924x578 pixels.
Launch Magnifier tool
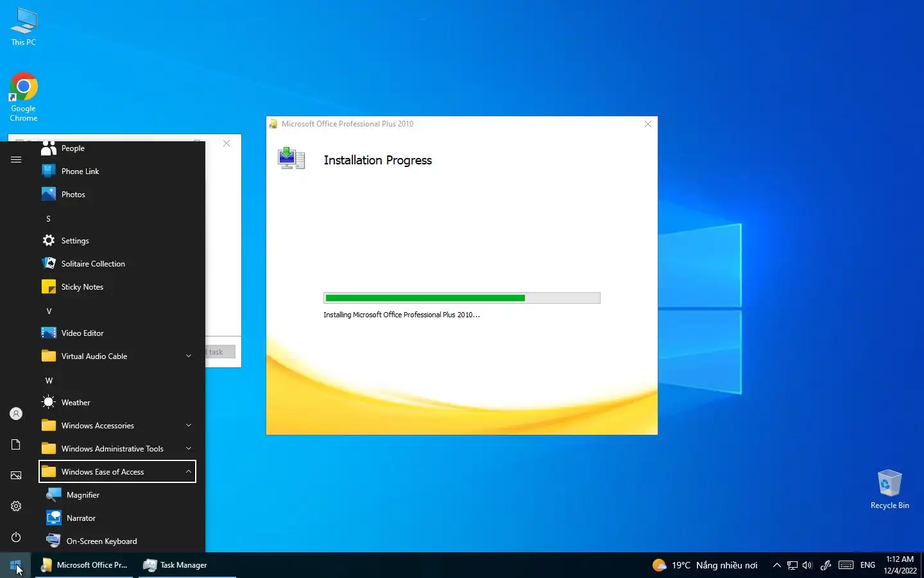click(x=117, y=495)
